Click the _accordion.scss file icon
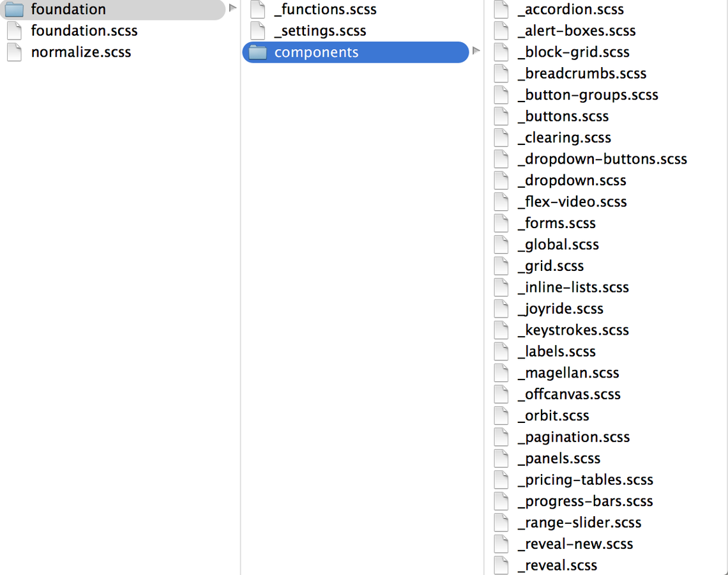The width and height of the screenshot is (728, 575). [501, 10]
